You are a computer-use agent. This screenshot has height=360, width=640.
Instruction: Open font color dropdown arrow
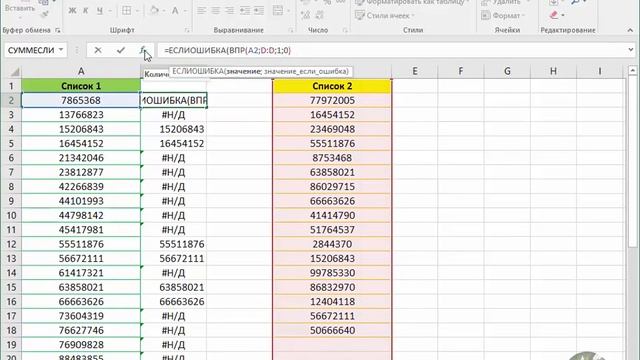pyautogui.click(x=184, y=11)
